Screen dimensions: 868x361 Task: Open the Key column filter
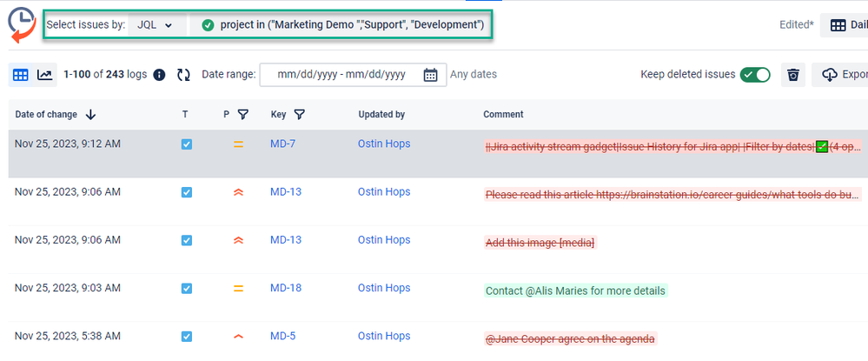tap(299, 115)
